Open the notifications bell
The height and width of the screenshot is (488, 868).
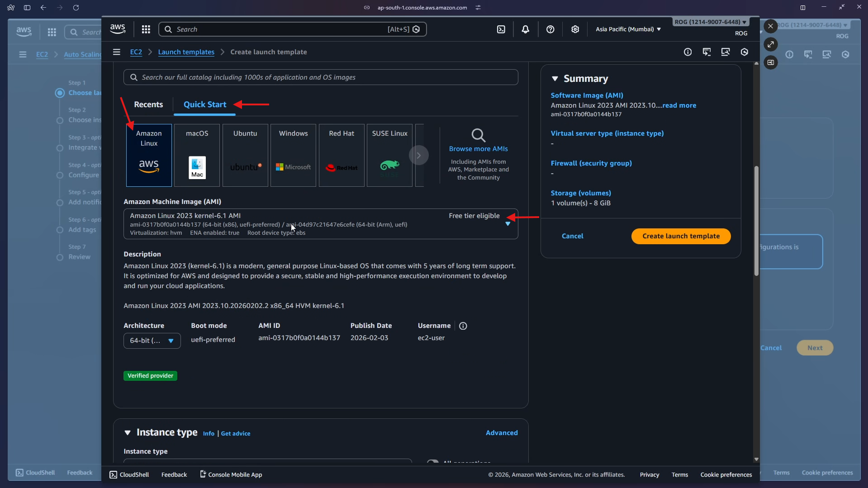[x=526, y=29]
